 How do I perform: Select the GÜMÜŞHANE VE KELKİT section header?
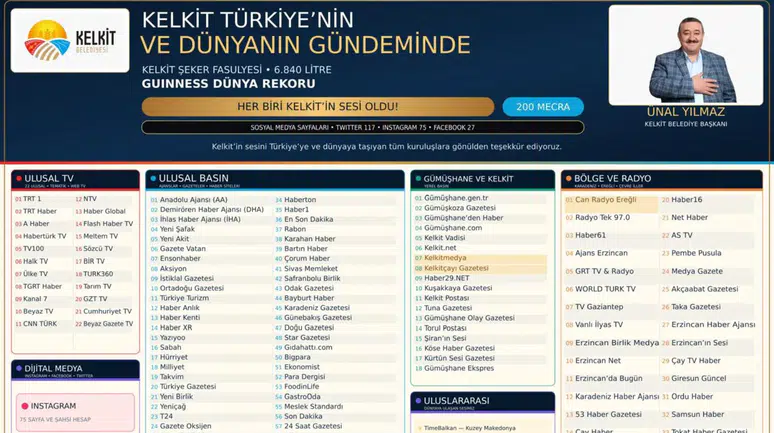tap(482, 180)
